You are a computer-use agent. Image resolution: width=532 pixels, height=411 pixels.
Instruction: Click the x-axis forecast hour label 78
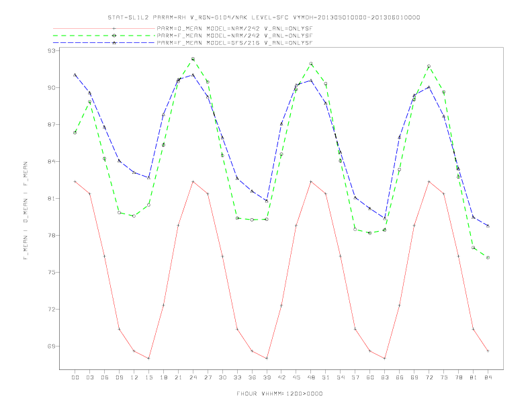pos(458,377)
